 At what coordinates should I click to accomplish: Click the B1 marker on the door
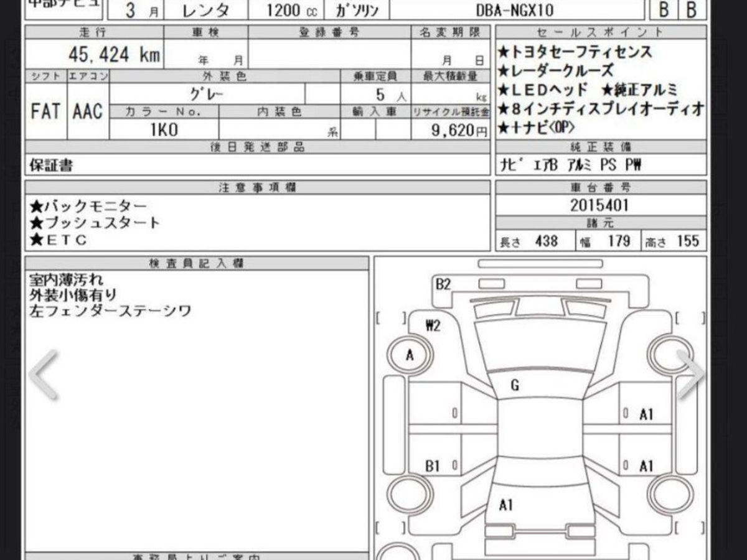tap(433, 466)
